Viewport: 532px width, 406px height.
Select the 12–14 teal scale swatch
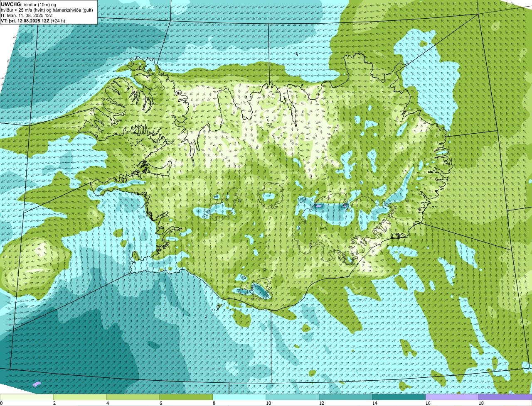click(x=346, y=397)
